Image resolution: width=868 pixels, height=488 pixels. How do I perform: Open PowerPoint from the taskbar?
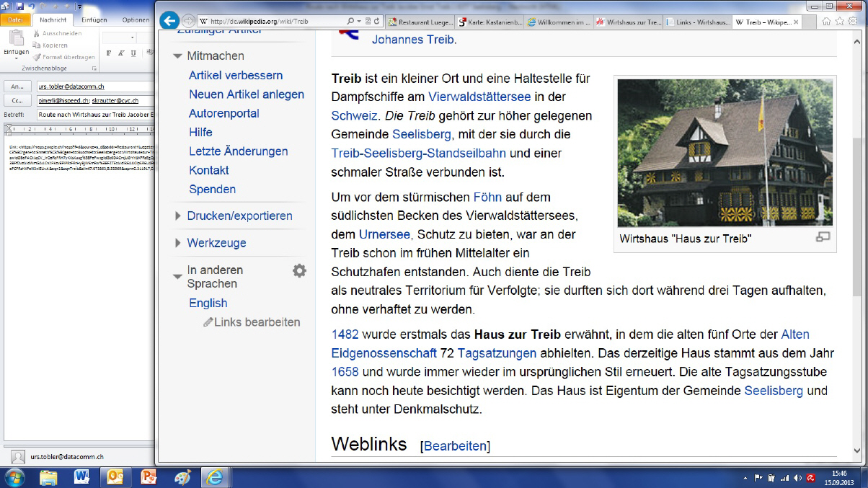pyautogui.click(x=149, y=476)
